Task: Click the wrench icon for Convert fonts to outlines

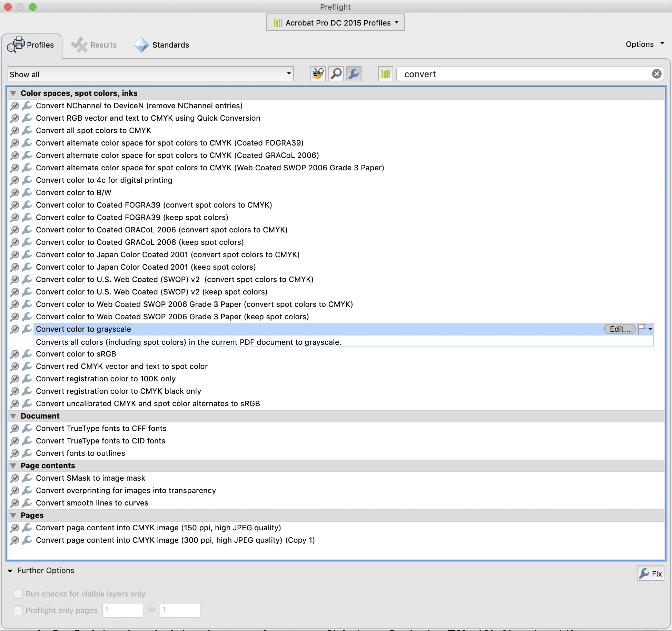Action: coord(27,453)
